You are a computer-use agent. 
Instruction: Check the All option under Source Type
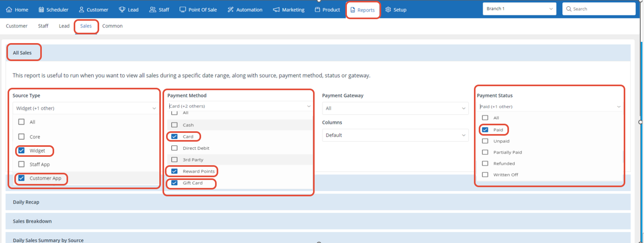22,122
